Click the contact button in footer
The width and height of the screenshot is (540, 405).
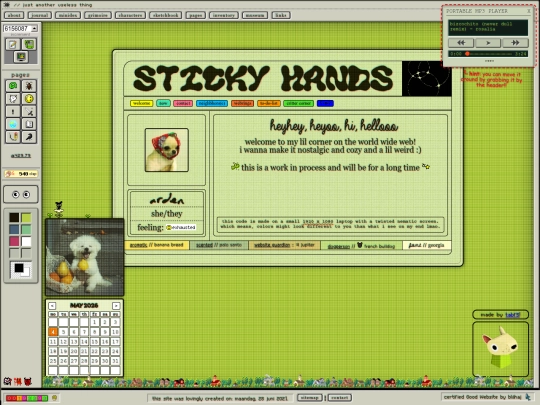tap(340, 398)
